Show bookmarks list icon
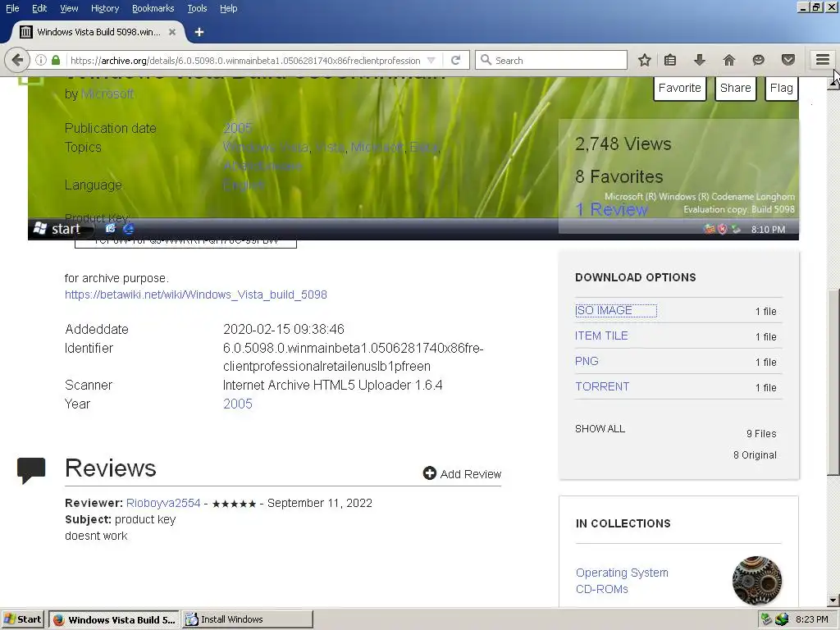840x630 pixels. click(x=670, y=60)
